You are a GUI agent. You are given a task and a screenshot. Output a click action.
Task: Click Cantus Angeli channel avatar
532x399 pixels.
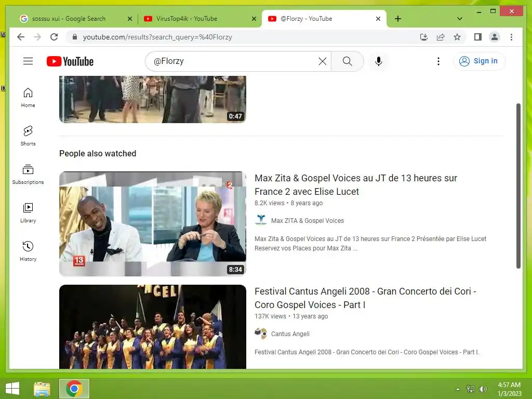pos(261,334)
